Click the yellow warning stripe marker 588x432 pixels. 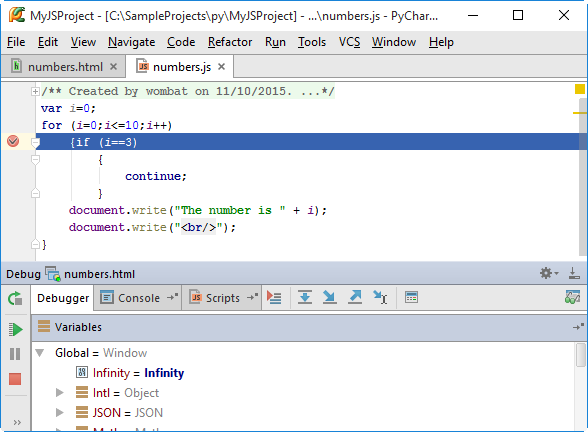(x=579, y=112)
